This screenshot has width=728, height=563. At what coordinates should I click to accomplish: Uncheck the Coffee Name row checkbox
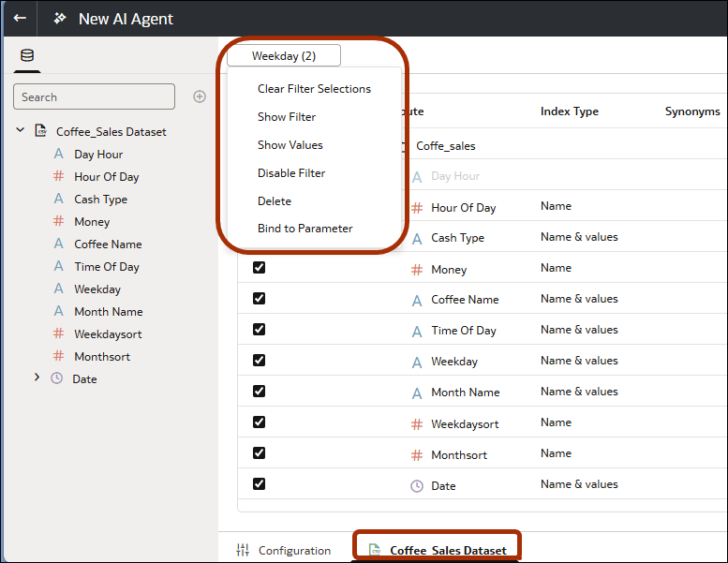(260, 299)
